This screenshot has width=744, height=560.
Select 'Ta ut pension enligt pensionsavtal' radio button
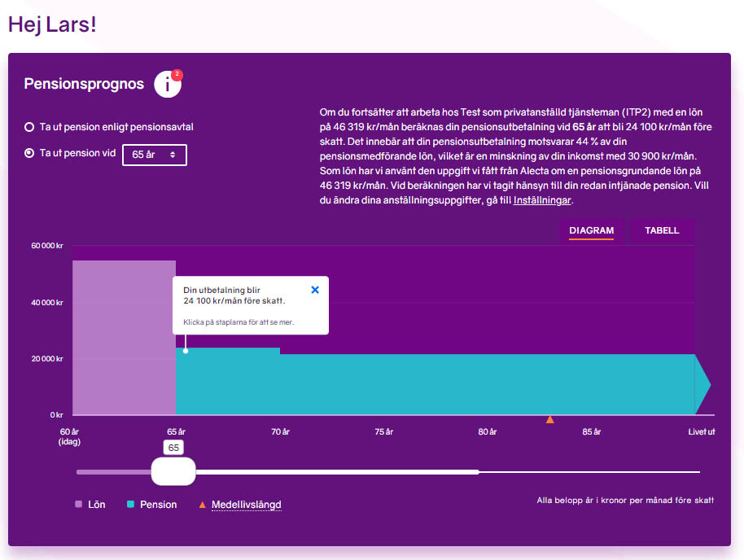click(x=29, y=127)
